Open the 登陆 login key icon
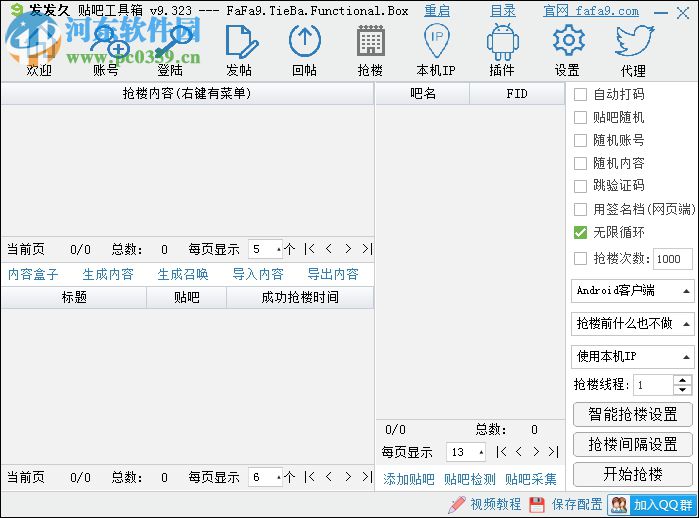This screenshot has width=699, height=518. [172, 43]
